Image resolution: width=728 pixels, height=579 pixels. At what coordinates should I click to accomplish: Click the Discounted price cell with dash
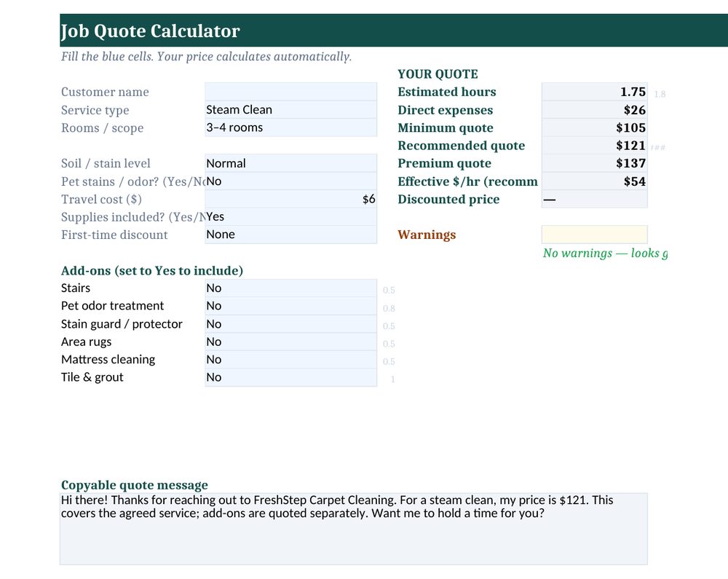(594, 200)
